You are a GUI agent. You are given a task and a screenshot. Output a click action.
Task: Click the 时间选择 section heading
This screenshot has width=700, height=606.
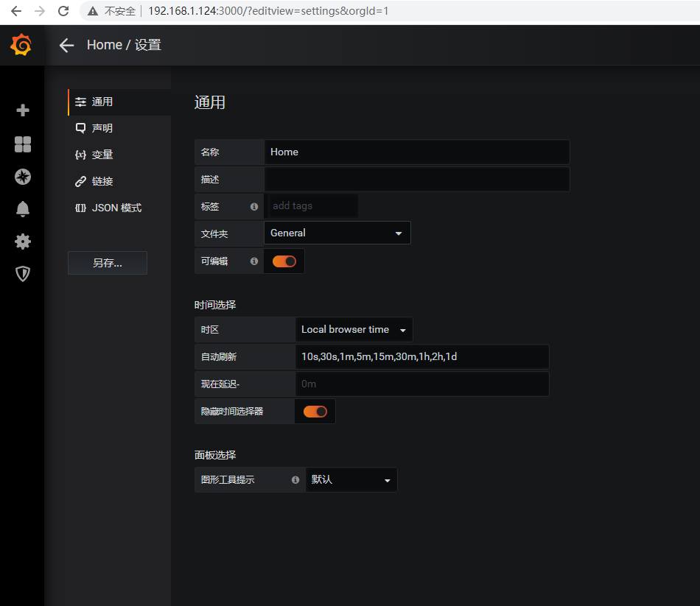click(215, 305)
